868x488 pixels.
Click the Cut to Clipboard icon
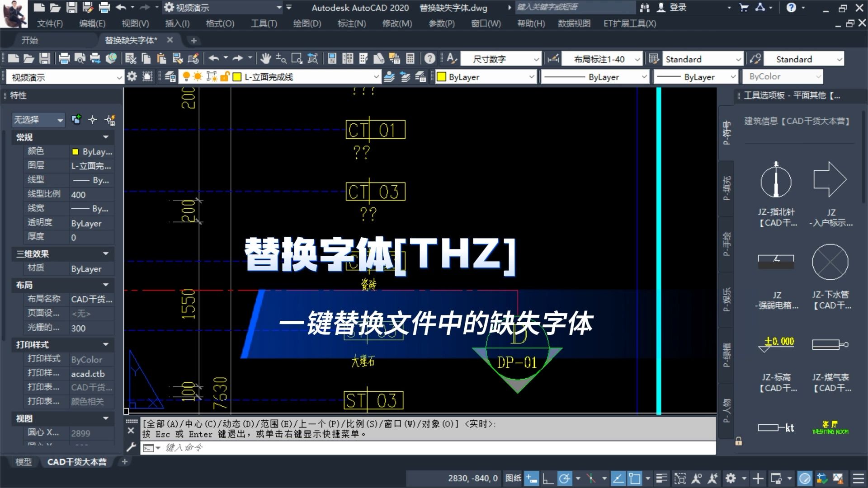131,59
